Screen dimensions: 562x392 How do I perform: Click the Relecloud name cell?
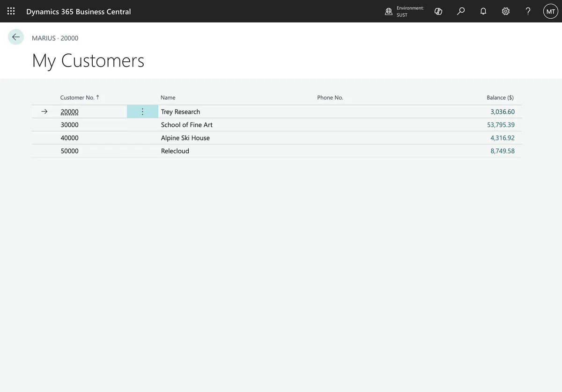(175, 151)
